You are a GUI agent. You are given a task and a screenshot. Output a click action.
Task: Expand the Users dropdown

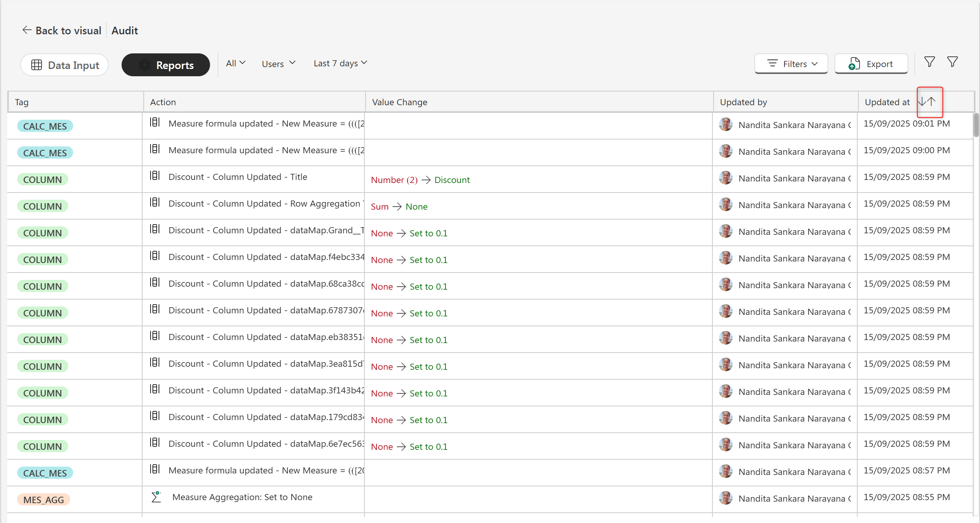tap(279, 64)
